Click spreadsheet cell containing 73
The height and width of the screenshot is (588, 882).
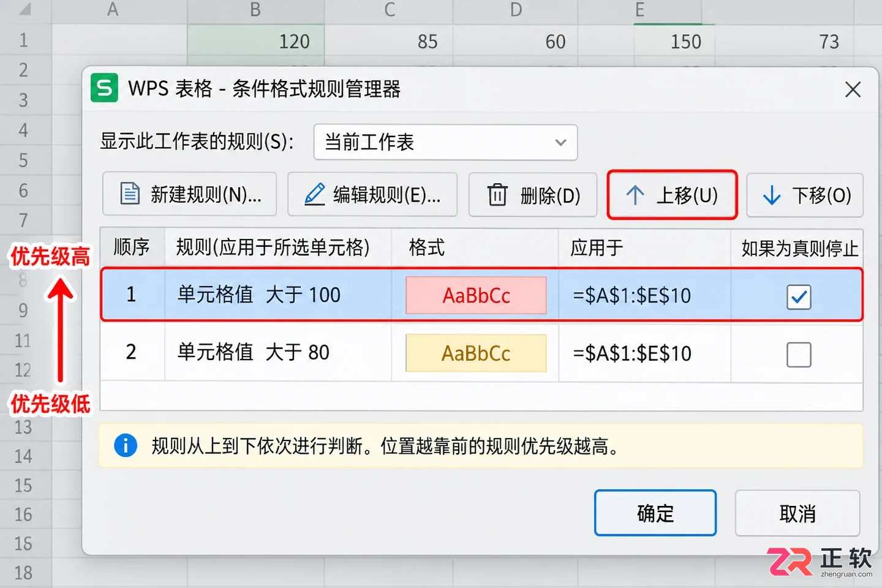point(784,41)
